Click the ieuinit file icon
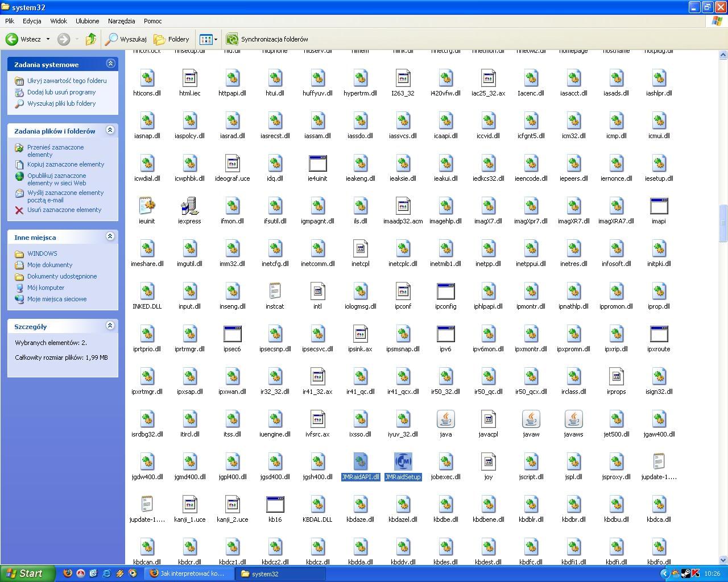Viewport: 728px width, 582px height. pos(147,206)
